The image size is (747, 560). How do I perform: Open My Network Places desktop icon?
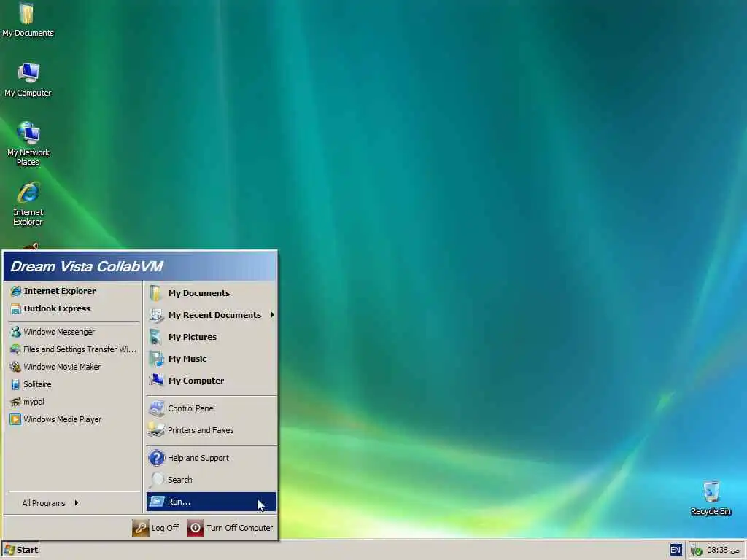pyautogui.click(x=28, y=143)
